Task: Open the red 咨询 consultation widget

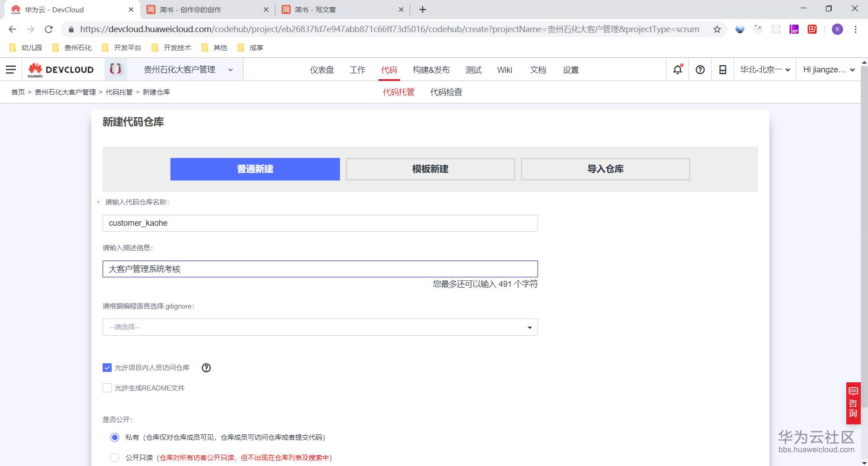Action: tap(853, 403)
